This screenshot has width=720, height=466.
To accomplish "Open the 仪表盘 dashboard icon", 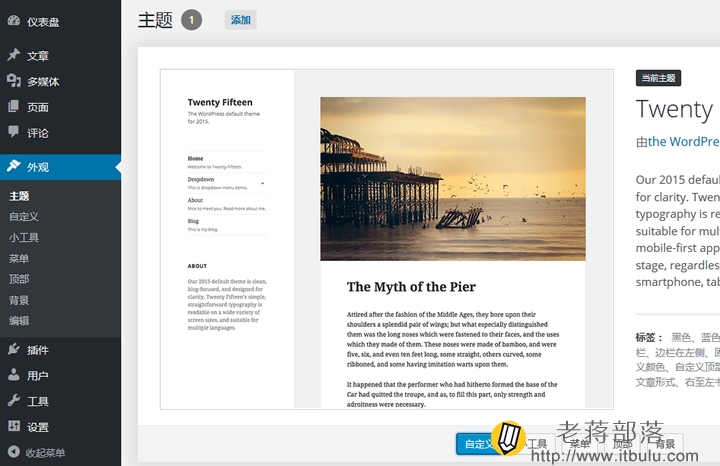I will pos(14,21).
